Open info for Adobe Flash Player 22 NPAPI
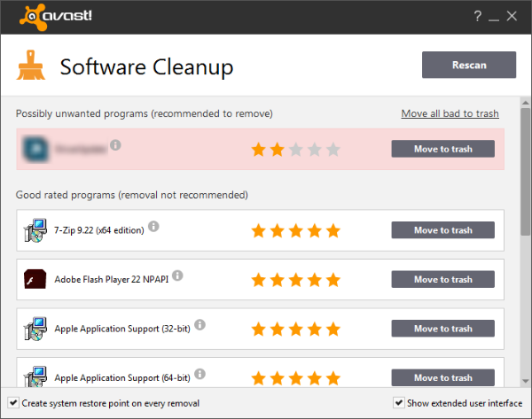 pos(177,276)
